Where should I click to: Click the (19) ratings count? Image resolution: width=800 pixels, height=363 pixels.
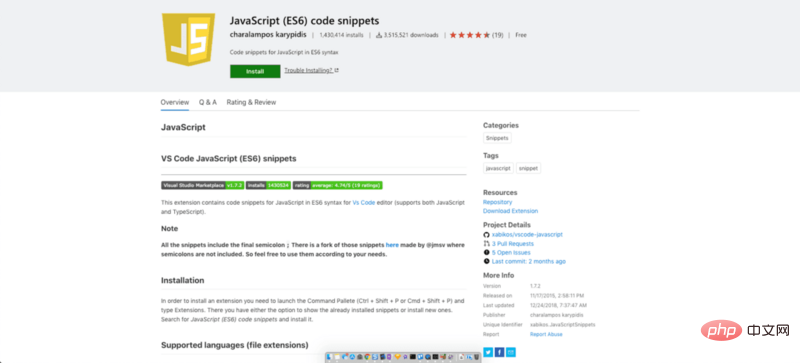pos(498,35)
